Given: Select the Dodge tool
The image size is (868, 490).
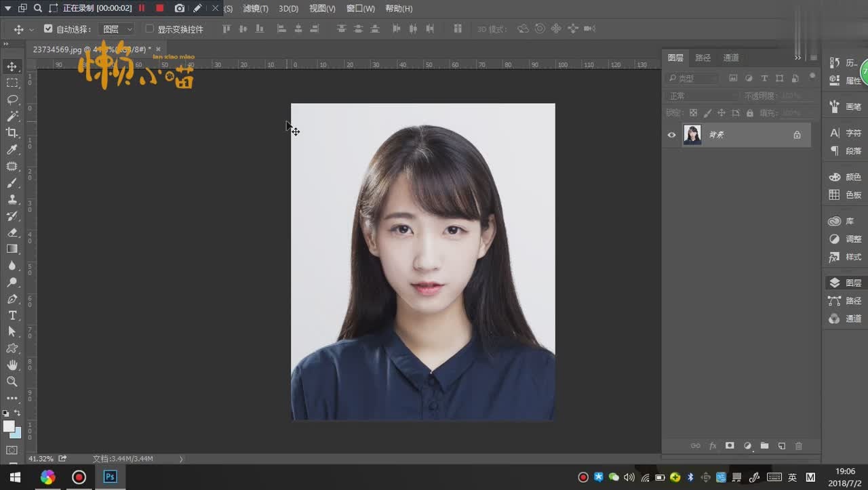Looking at the screenshot, I should [12, 282].
